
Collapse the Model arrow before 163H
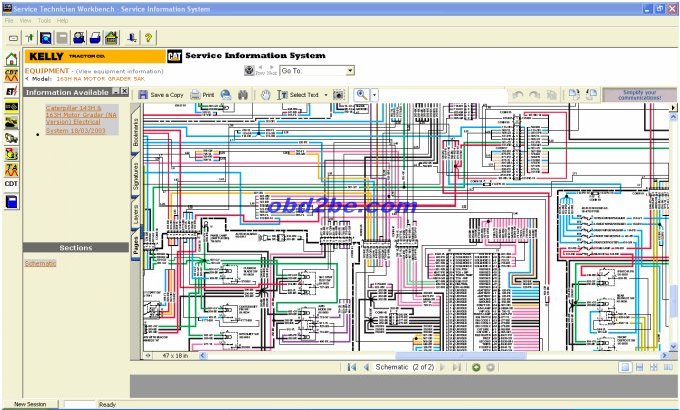(x=27, y=79)
